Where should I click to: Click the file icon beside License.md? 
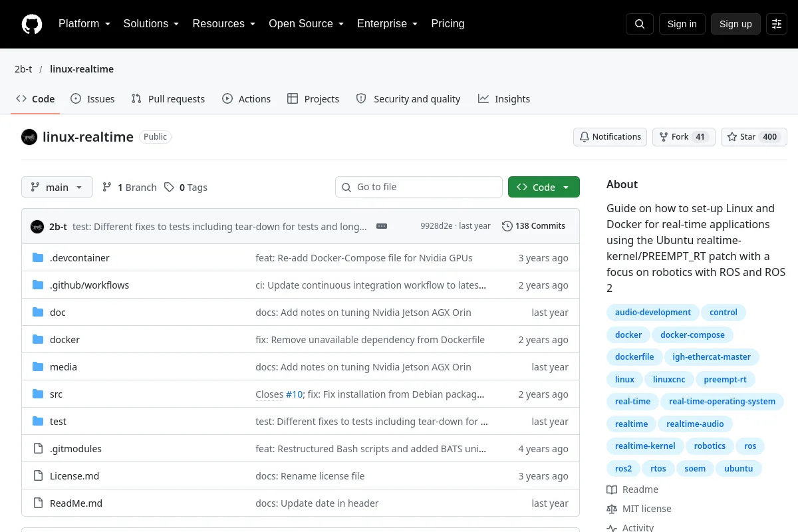coord(38,476)
